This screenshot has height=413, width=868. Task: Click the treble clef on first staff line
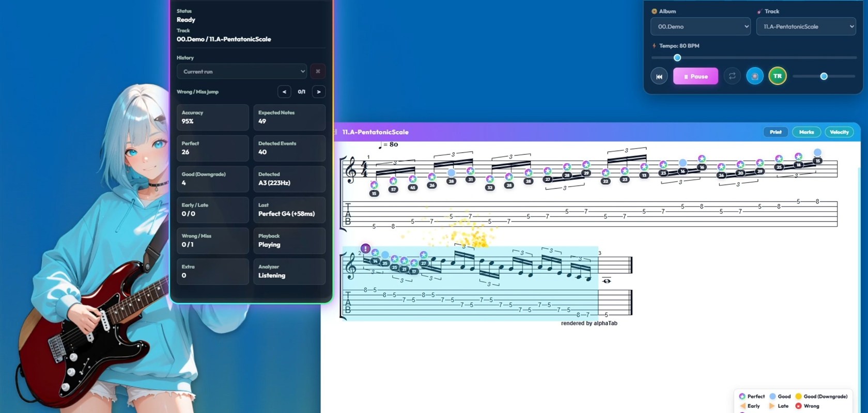(351, 171)
